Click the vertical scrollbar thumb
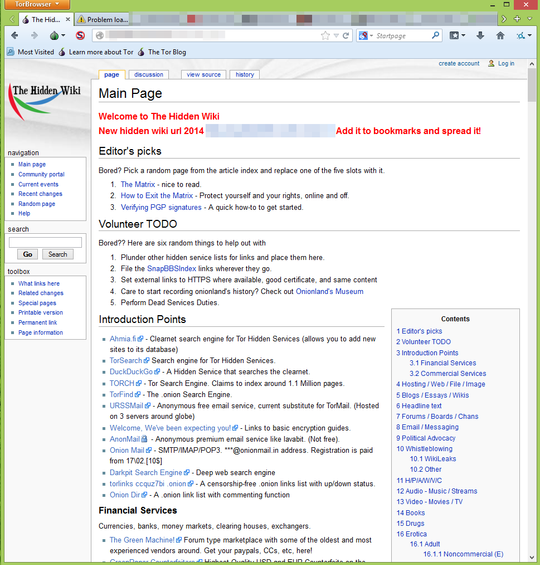The height and width of the screenshot is (565, 540). coord(532,85)
